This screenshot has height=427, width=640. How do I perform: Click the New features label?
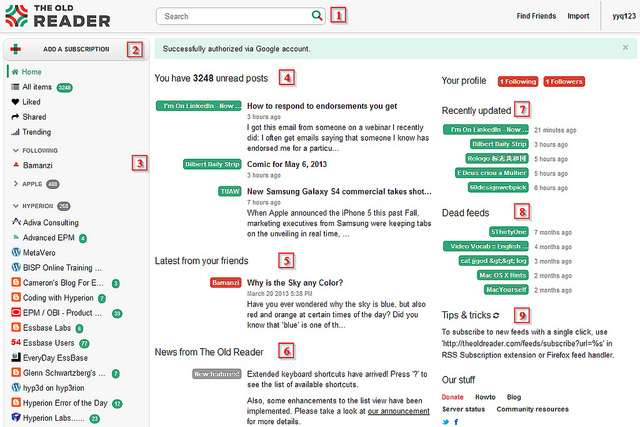217,374
